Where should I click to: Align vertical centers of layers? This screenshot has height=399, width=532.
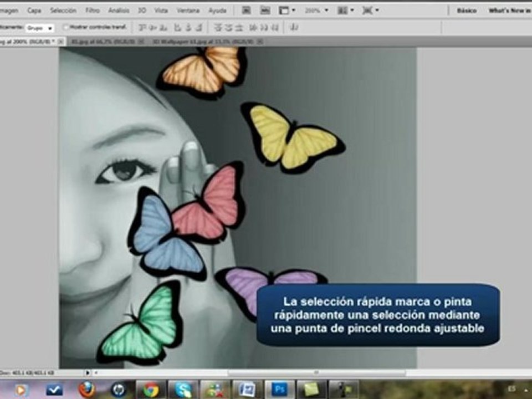click(x=153, y=28)
